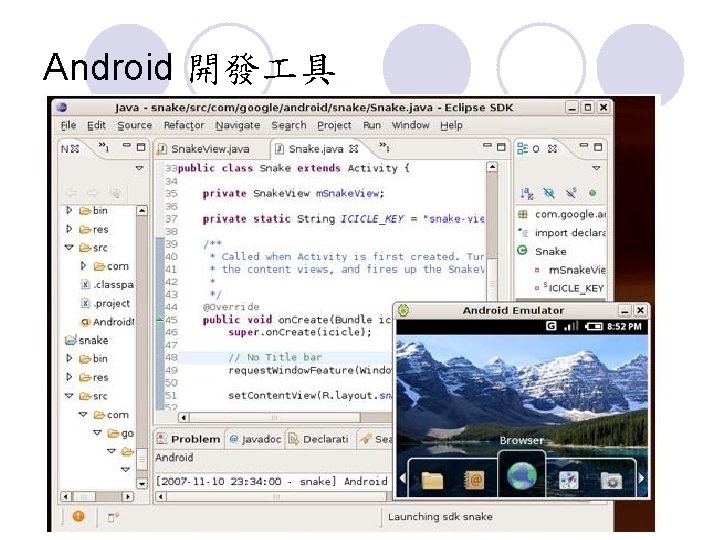Expand the res folder under snake
720x540 pixels.
69,377
